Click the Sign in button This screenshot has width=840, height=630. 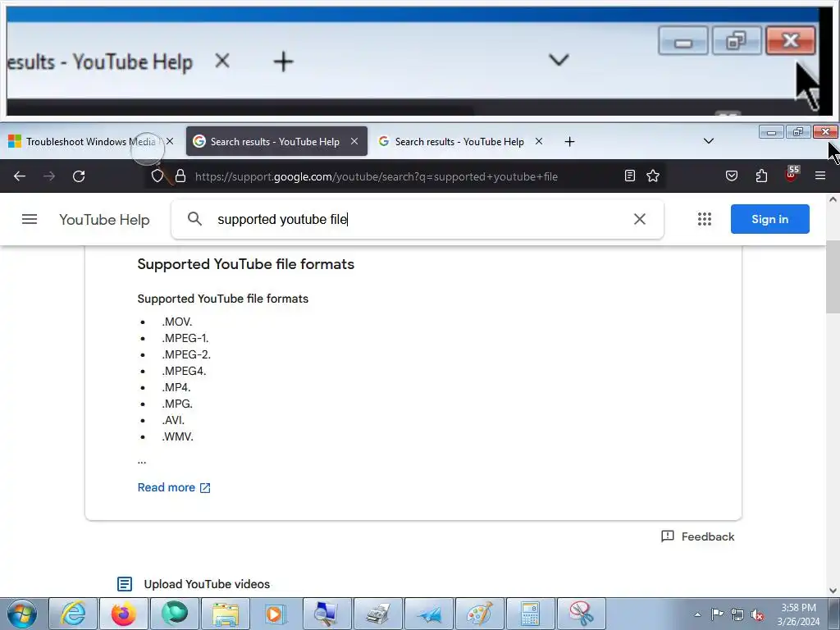[769, 219]
